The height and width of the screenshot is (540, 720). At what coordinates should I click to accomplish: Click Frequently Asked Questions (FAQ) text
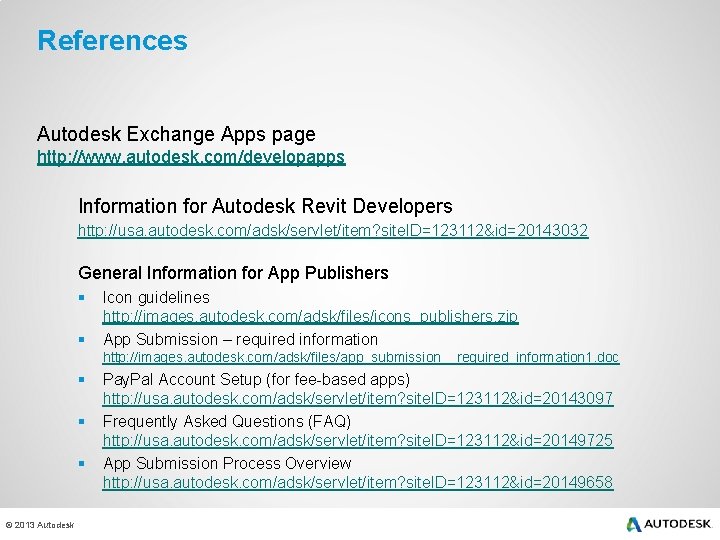[227, 422]
